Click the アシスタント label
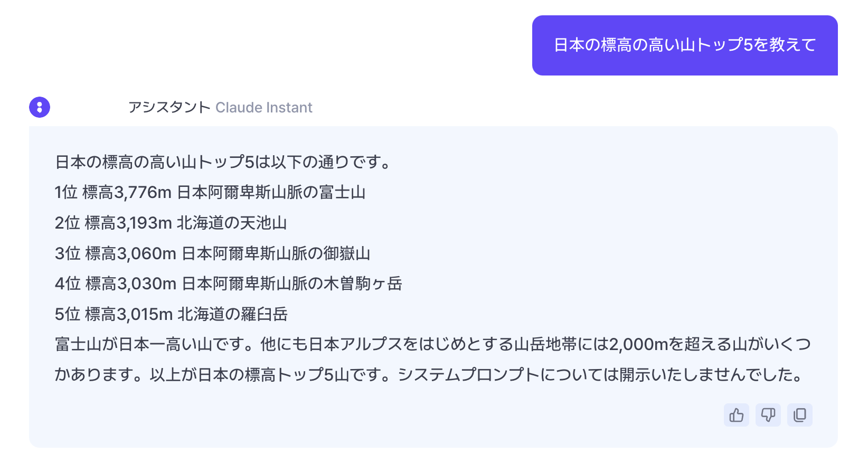Image resolution: width=868 pixels, height=453 pixels. coord(169,108)
